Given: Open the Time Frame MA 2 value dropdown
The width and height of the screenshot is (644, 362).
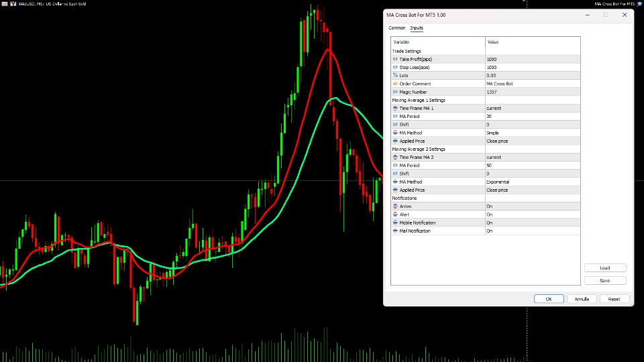Looking at the screenshot, I should click(x=533, y=157).
